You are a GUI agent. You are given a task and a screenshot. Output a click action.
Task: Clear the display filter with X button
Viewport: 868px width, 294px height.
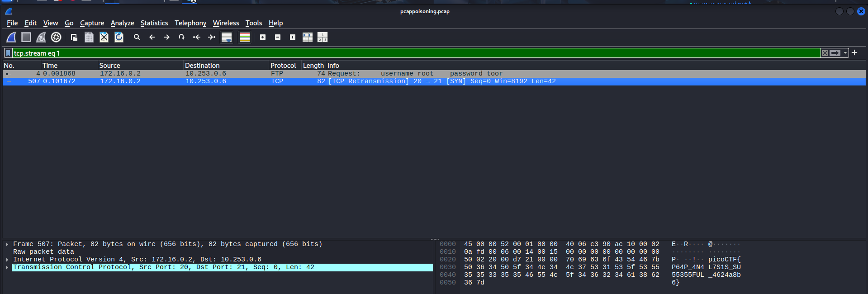click(x=825, y=53)
